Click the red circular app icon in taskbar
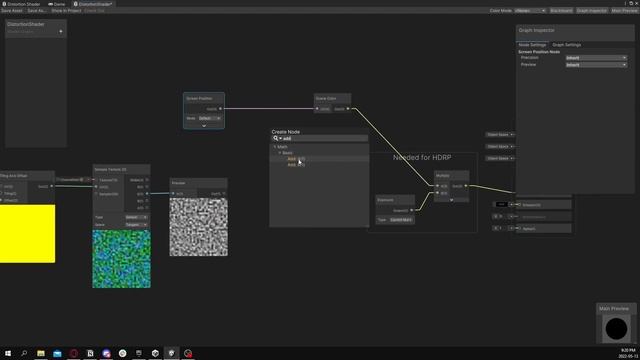 pos(74,353)
